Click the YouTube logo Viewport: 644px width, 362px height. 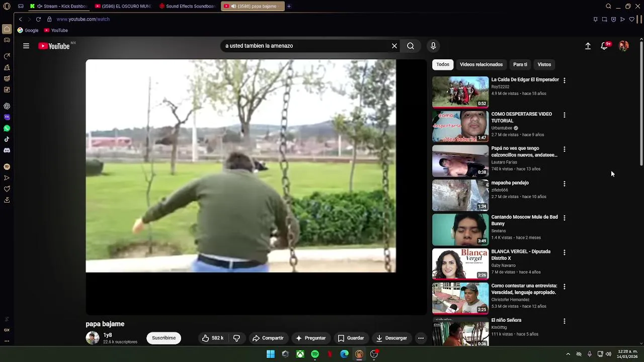coord(54,46)
